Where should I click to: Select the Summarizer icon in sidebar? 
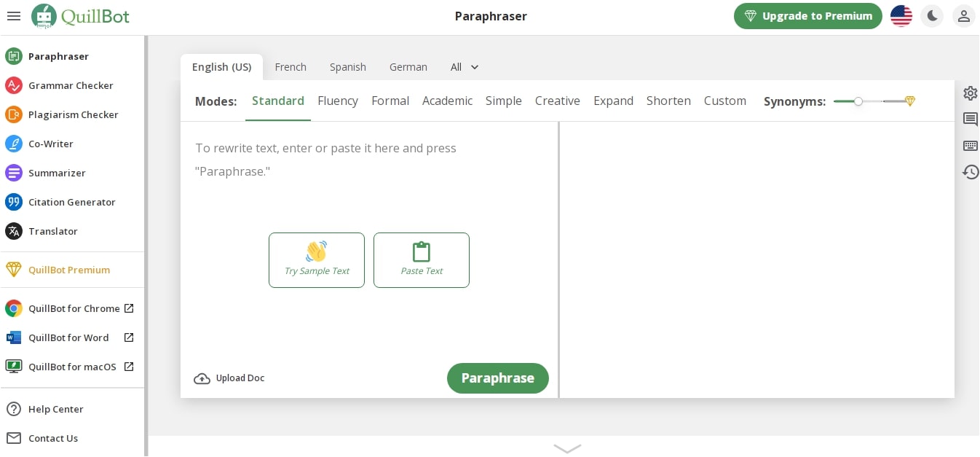tap(14, 173)
